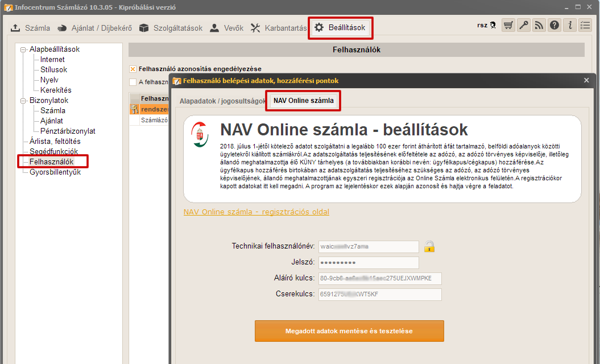Screen dimensions: 600x364
Task: Open the RSS feed icon
Action: click(539, 25)
